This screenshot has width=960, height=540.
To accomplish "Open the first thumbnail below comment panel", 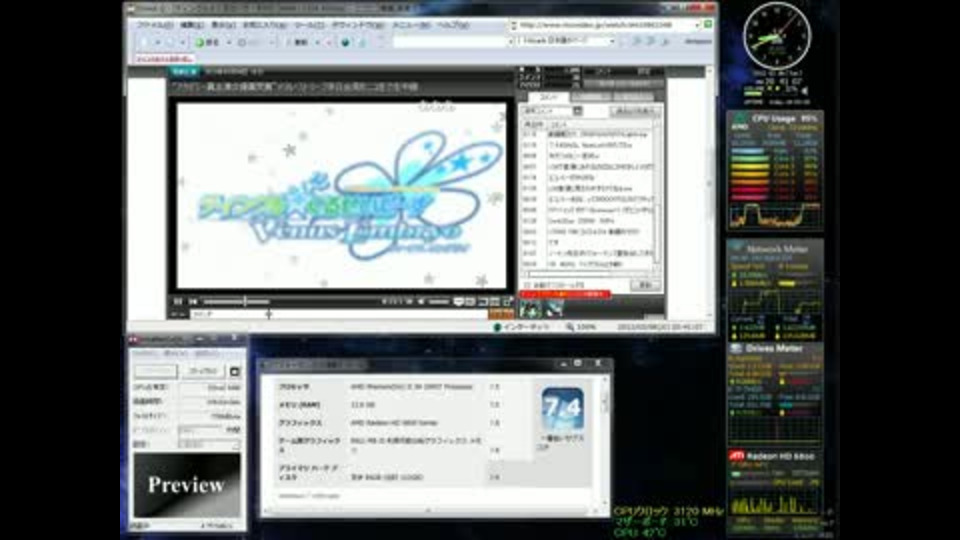I will pyautogui.click(x=530, y=309).
